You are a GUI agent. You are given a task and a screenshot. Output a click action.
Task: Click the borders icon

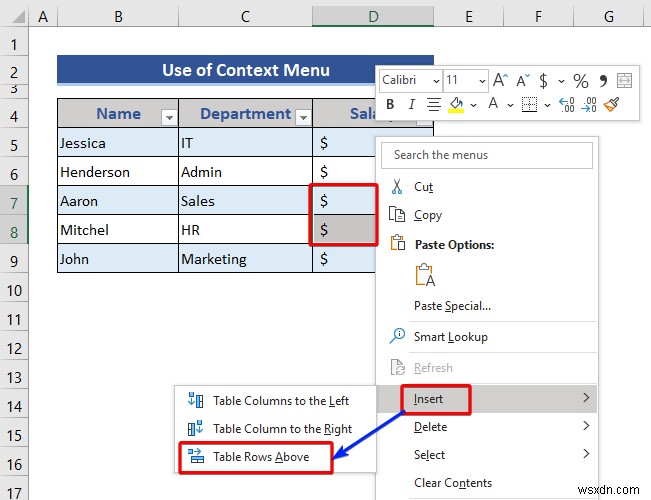[x=529, y=104]
